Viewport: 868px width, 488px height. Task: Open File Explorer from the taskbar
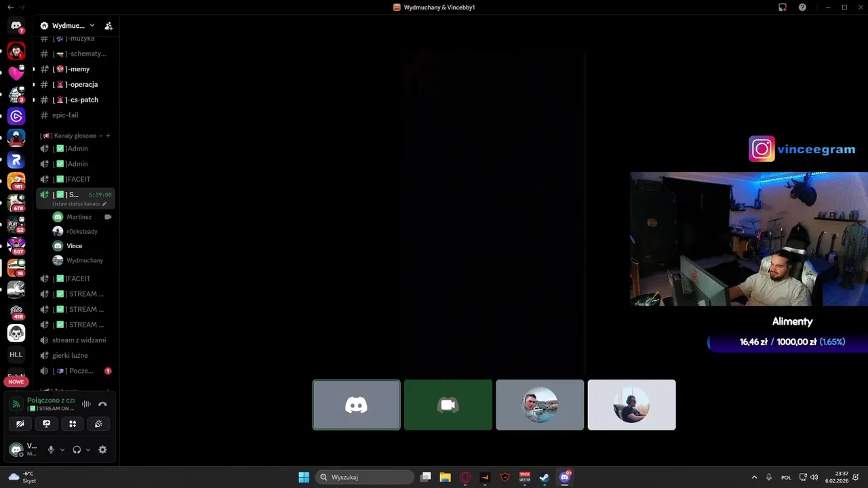(445, 477)
